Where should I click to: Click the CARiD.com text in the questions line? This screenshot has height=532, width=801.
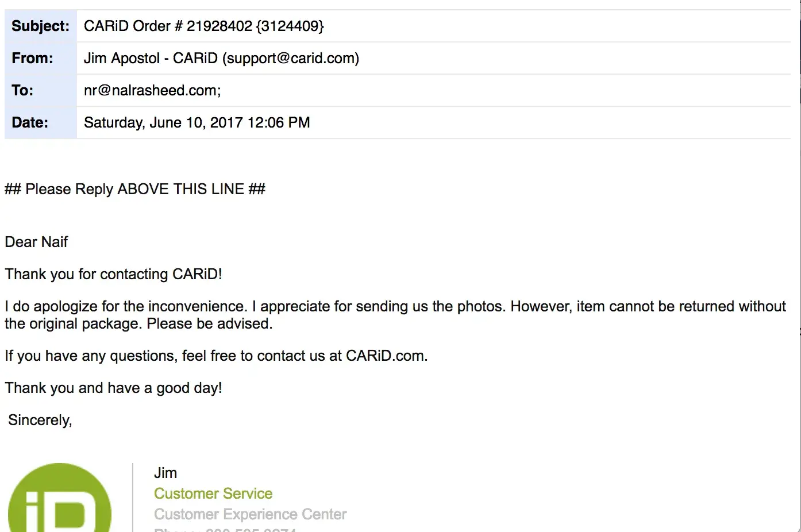click(386, 356)
